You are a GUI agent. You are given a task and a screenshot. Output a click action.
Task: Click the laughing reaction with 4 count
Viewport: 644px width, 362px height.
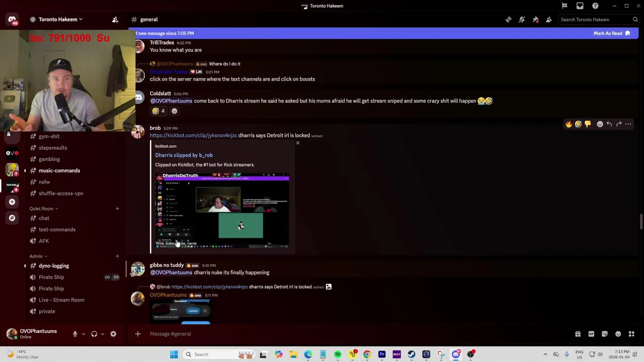pos(158,111)
